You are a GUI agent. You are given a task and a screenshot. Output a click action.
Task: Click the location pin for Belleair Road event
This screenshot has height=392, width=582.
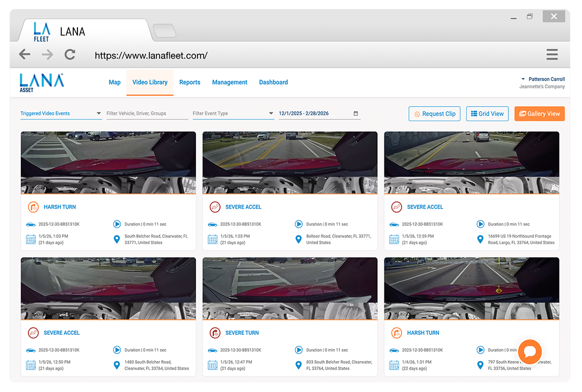point(298,239)
